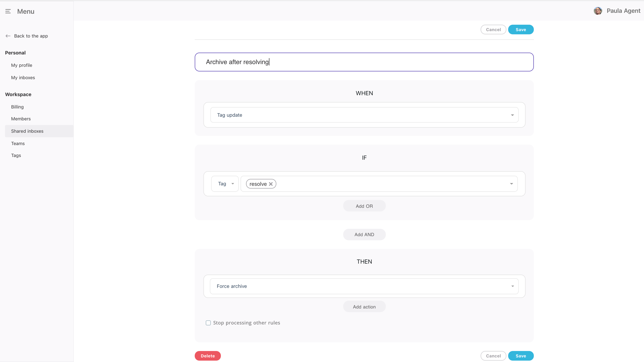The height and width of the screenshot is (362, 644).
Task: Navigate to Tags in sidebar
Action: pyautogui.click(x=16, y=155)
